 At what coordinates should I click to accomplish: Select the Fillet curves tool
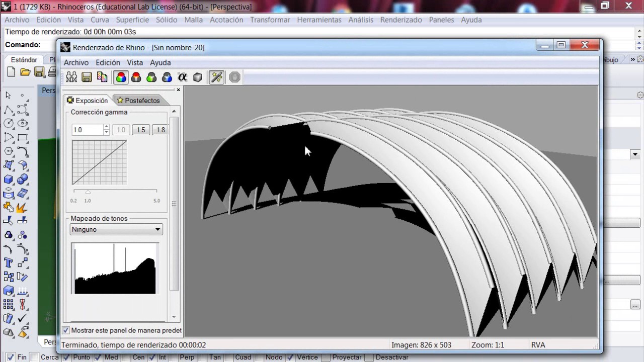(22, 151)
